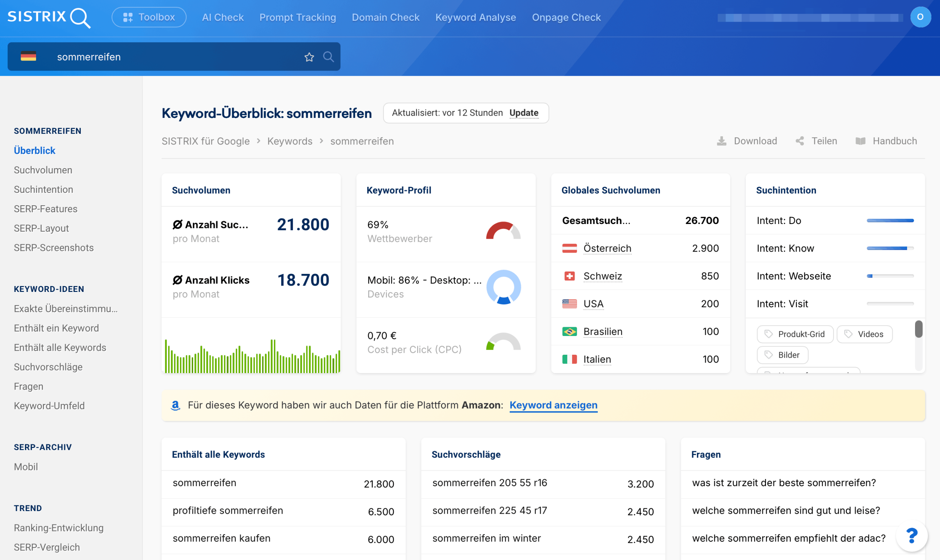Select Keyword Analyse in navigation
The height and width of the screenshot is (560, 940).
pyautogui.click(x=476, y=17)
